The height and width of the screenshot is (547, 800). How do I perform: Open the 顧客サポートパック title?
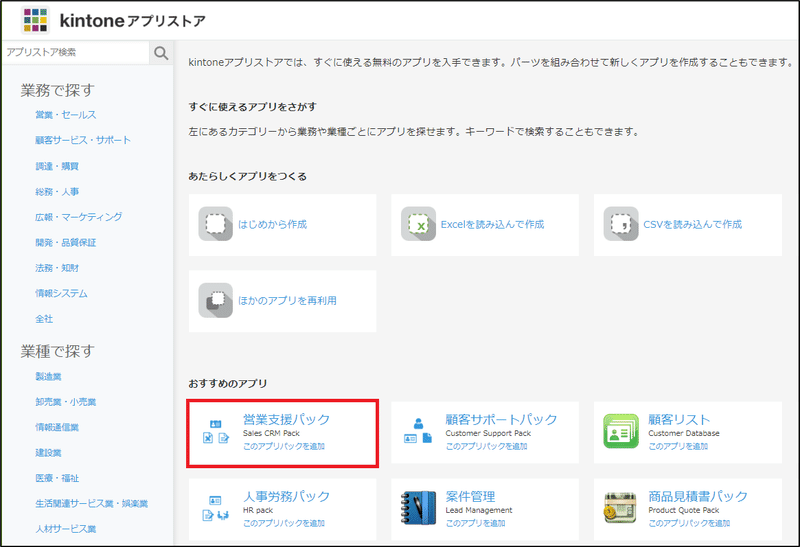click(501, 419)
